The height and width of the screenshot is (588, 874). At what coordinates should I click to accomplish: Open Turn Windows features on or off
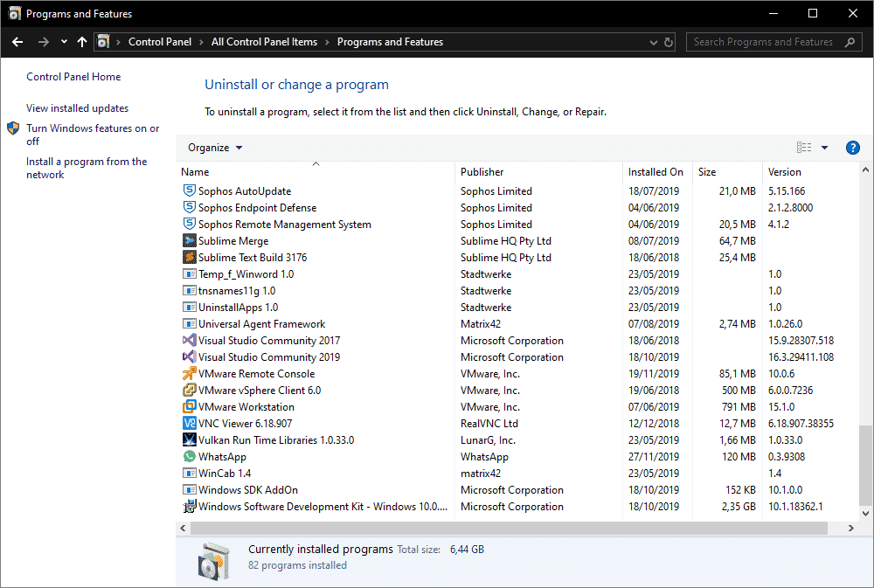point(93,135)
